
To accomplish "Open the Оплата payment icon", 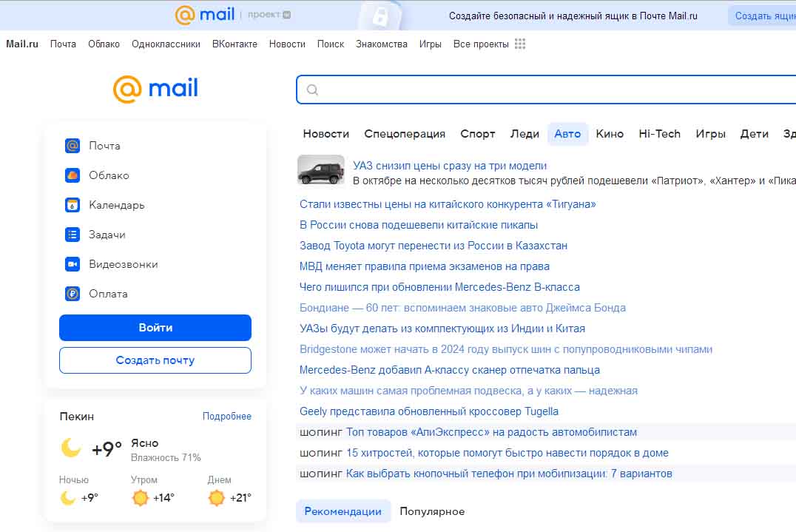I will coord(72,294).
